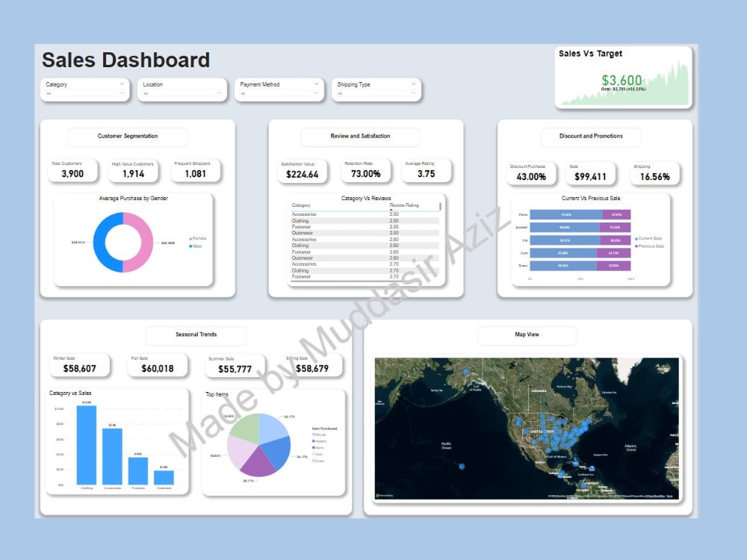The height and width of the screenshot is (560, 747).
Task: Select the Outerwear row with rating 2.60
Action: [365, 258]
